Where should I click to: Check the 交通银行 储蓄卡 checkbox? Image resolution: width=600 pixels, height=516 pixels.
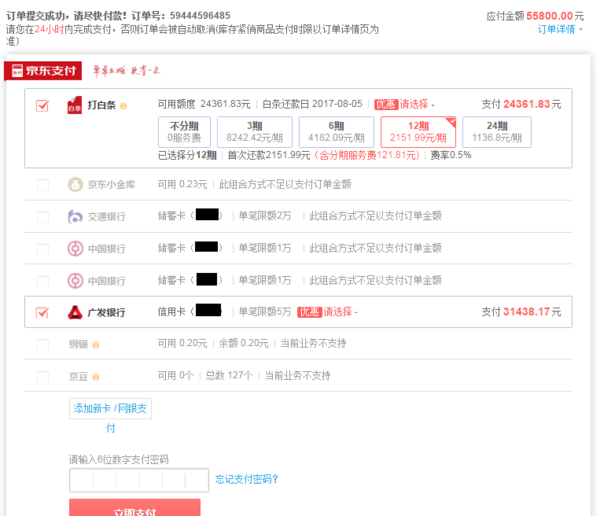coord(42,217)
